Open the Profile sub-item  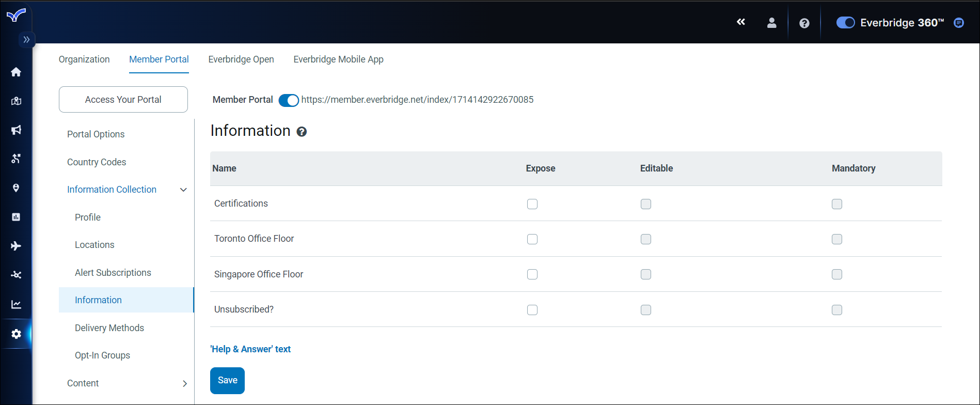tap(88, 217)
